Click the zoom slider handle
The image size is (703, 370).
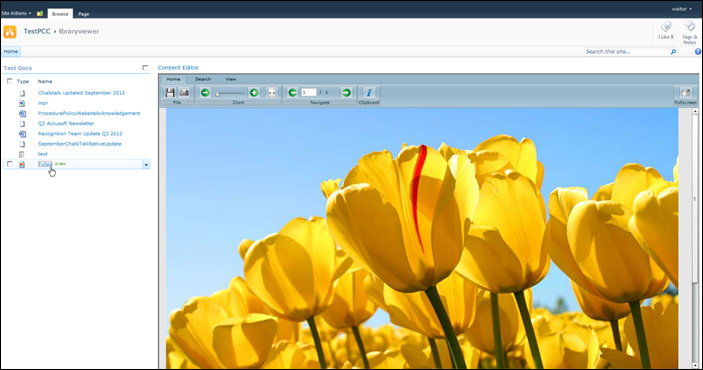(217, 93)
